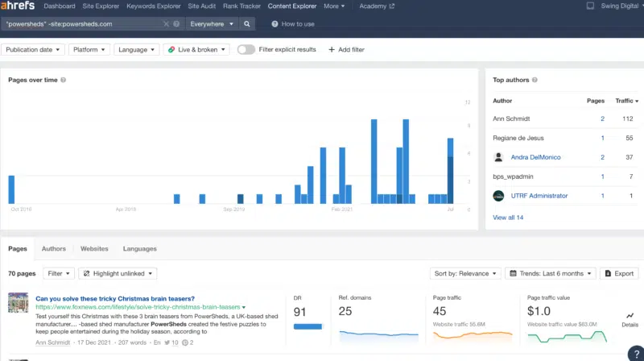Select the Pages tab
Viewport: 644px width, 361px height.
tap(18, 249)
